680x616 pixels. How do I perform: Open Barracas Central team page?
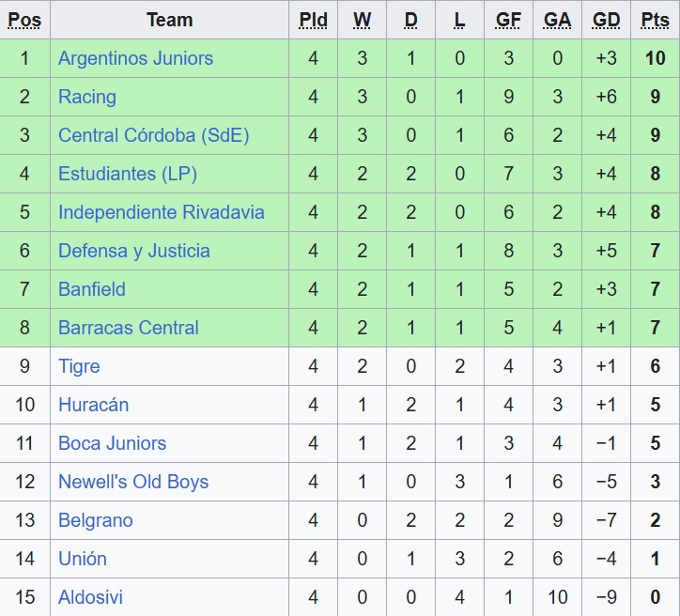(128, 328)
